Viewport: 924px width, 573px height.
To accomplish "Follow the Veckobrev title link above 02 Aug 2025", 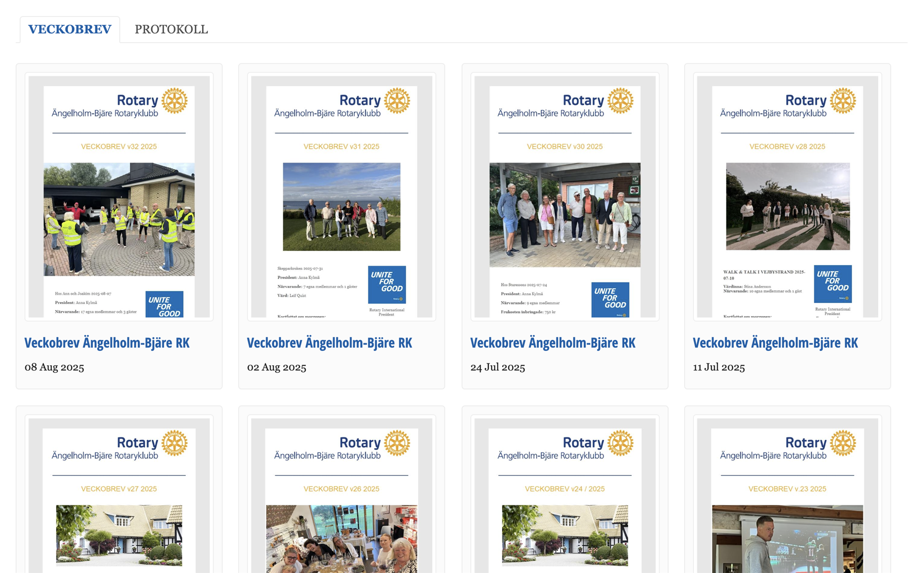I will (329, 343).
